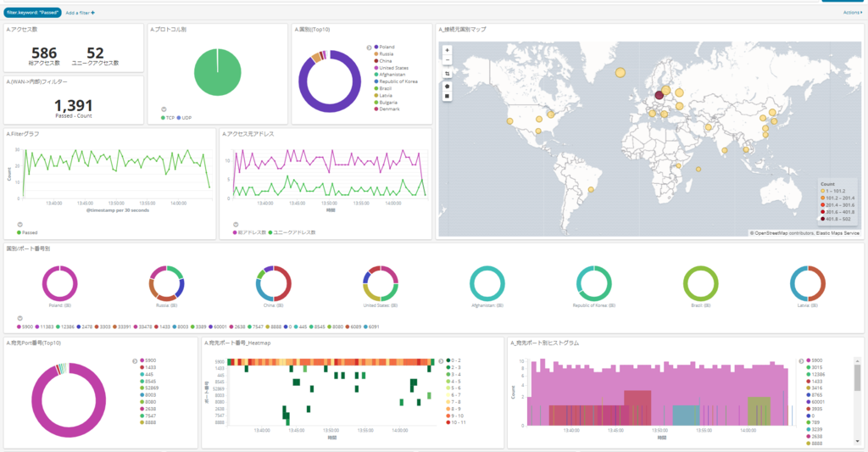Select 7547 in Port Top10 legend

[x=147, y=416]
